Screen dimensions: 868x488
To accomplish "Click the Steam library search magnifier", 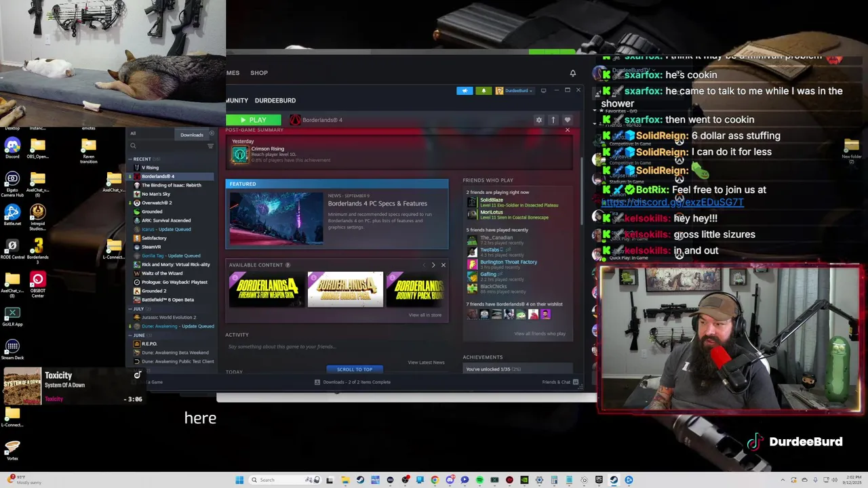I will tap(133, 146).
